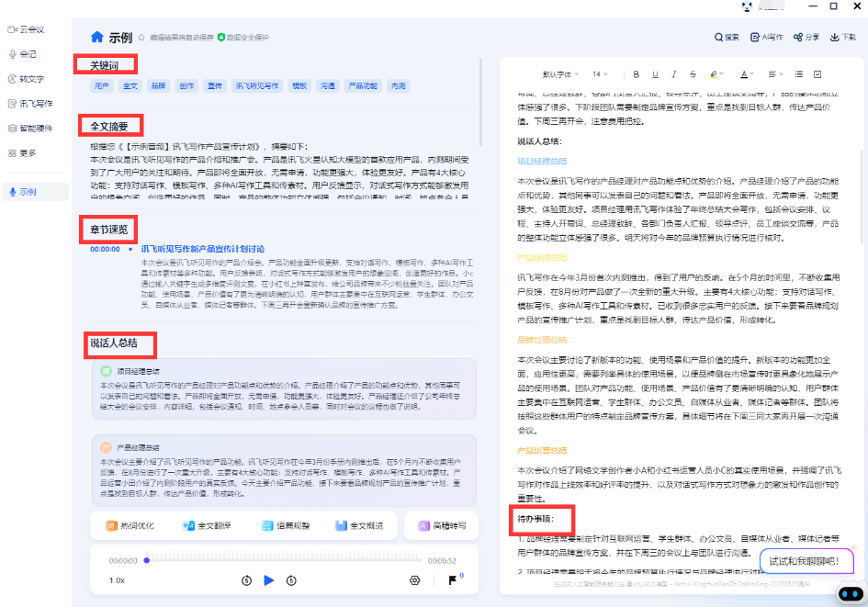Click the 项目经理总结 heading in the editor
Viewport: 868px width, 607px height.
(542, 161)
